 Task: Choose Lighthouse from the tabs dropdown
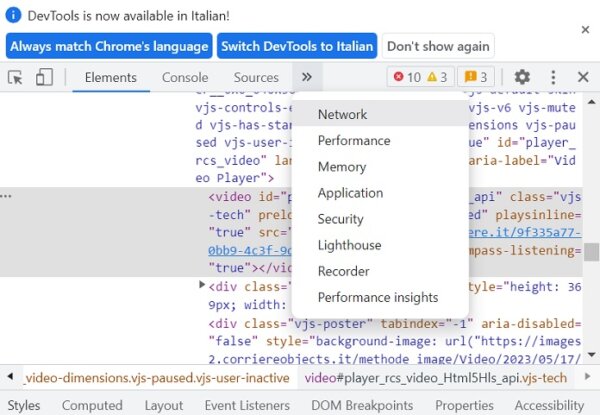click(x=380, y=245)
